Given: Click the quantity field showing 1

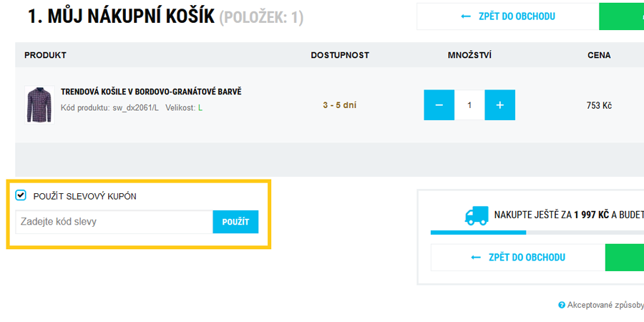Looking at the screenshot, I should [469, 105].
